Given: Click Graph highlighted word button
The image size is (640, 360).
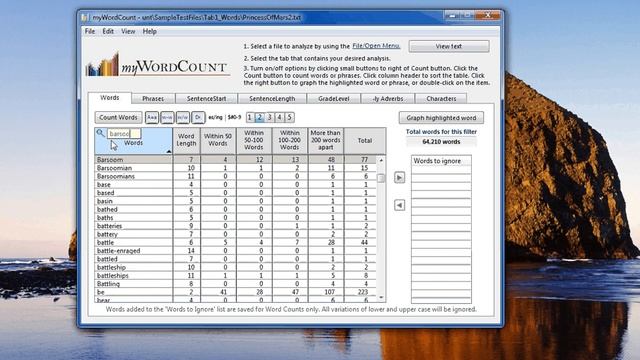Looking at the screenshot, I should [441, 118].
